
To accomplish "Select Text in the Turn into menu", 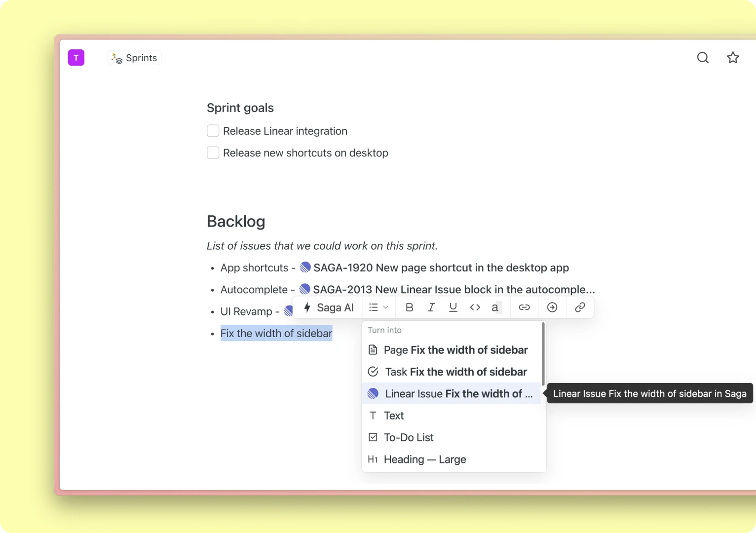I will pyautogui.click(x=393, y=415).
